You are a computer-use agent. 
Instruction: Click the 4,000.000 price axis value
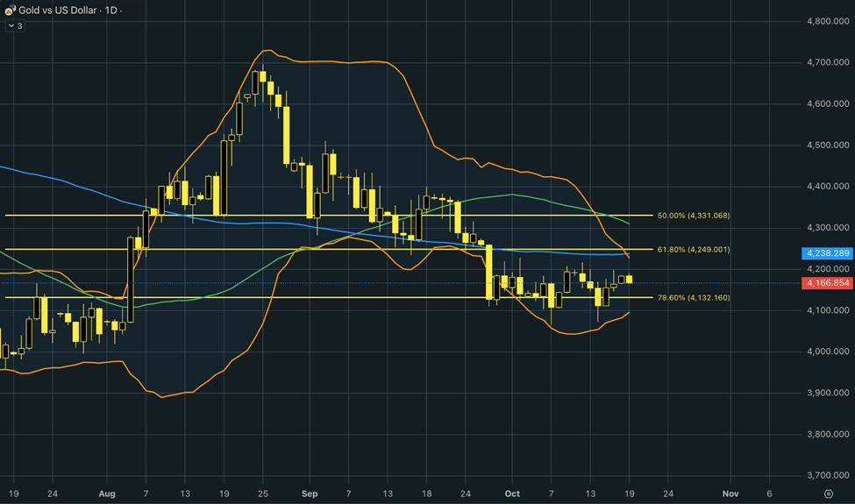(828, 351)
